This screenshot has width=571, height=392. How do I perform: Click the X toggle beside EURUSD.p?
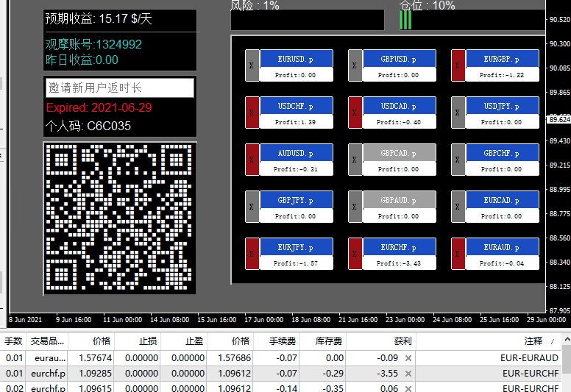pyautogui.click(x=252, y=65)
